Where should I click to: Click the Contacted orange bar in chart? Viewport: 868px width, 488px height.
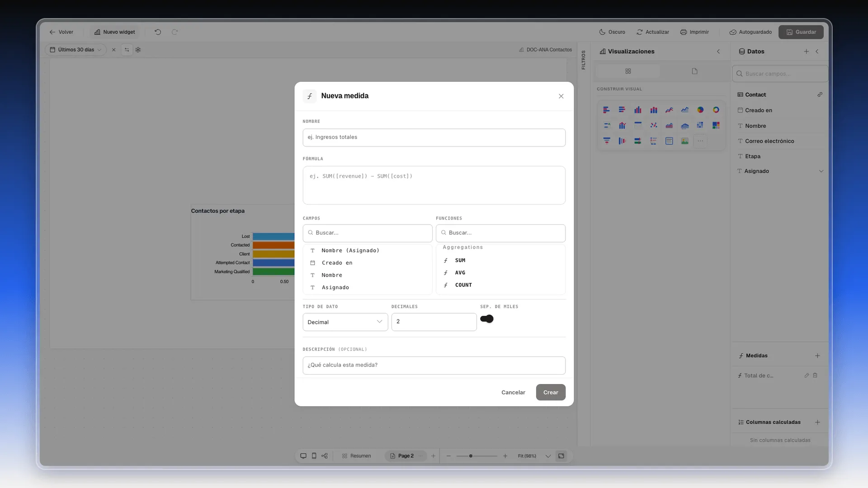click(274, 245)
